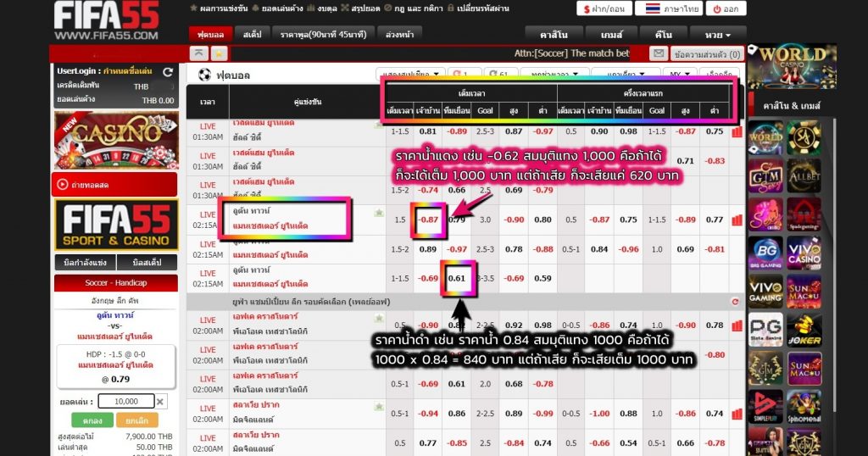Click the NEW Casino roulette banner
Screen dimensions: 868x456
pyautogui.click(x=116, y=140)
